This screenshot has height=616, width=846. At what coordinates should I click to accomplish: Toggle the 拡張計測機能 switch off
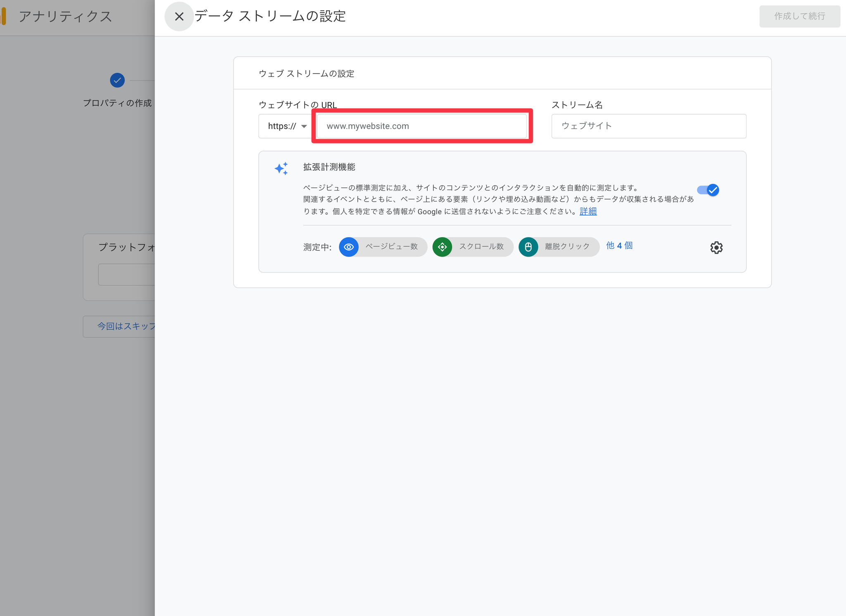(708, 190)
